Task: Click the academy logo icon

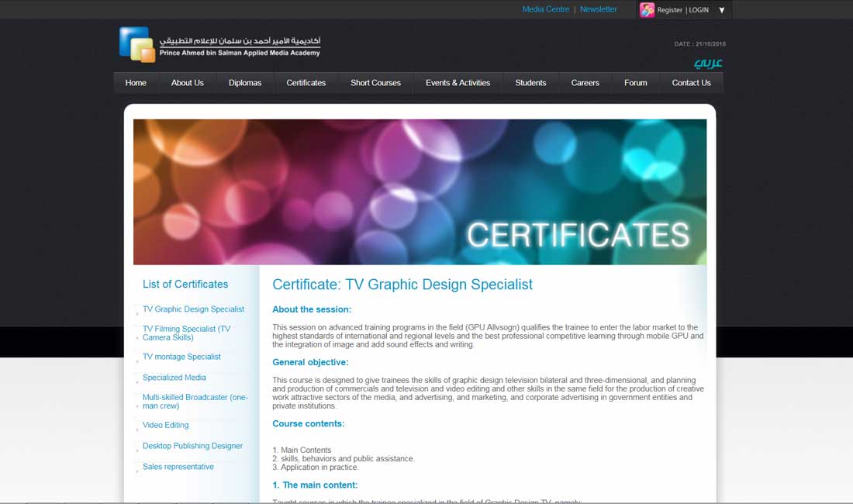Action: tap(137, 44)
